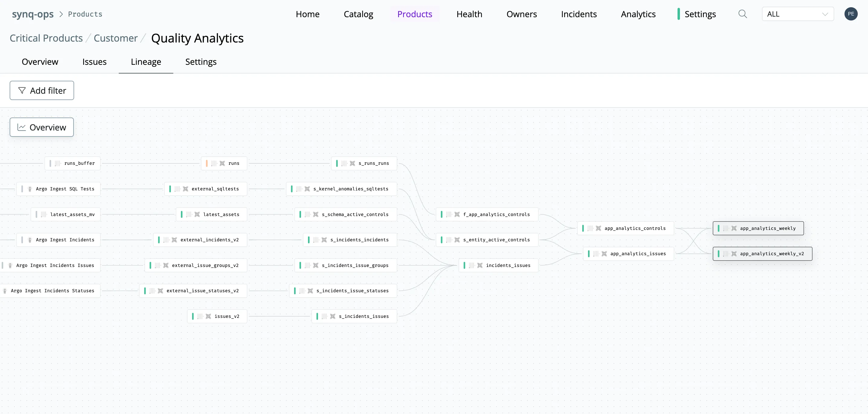Click the synq-ops logo
This screenshot has height=414, width=868.
33,14
